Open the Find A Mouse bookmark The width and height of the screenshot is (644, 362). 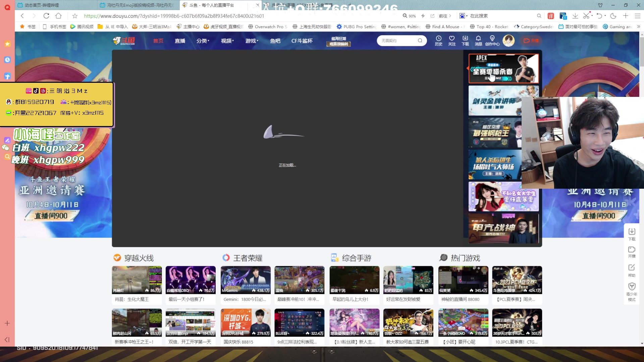click(445, 26)
